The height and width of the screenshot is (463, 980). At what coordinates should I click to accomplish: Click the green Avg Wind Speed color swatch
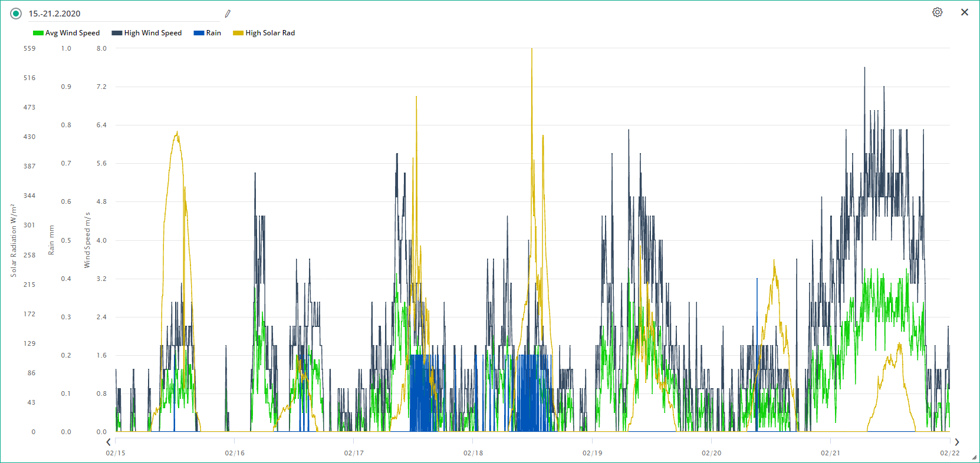pyautogui.click(x=38, y=33)
